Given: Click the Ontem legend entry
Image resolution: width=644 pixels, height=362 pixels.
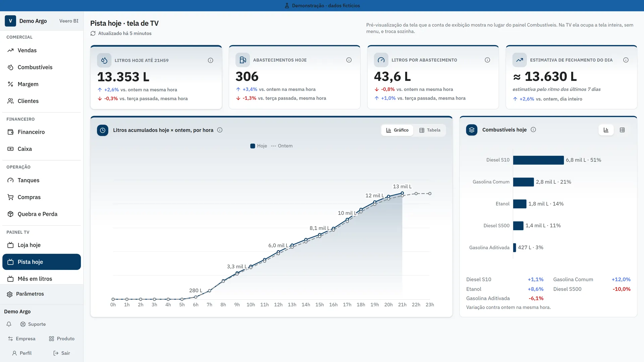Looking at the screenshot, I should tap(282, 146).
